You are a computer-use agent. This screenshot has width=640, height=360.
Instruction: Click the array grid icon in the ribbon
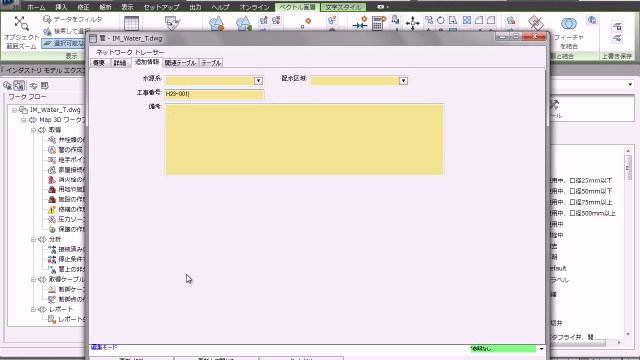click(467, 20)
